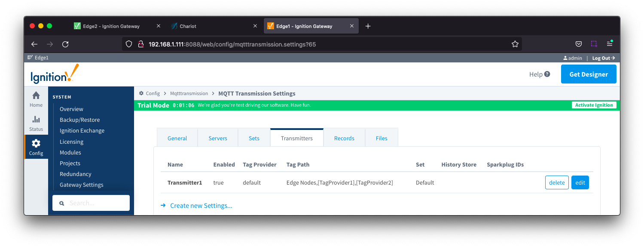Click the search magnifier icon in sidebar
This screenshot has width=644, height=247.
point(62,203)
